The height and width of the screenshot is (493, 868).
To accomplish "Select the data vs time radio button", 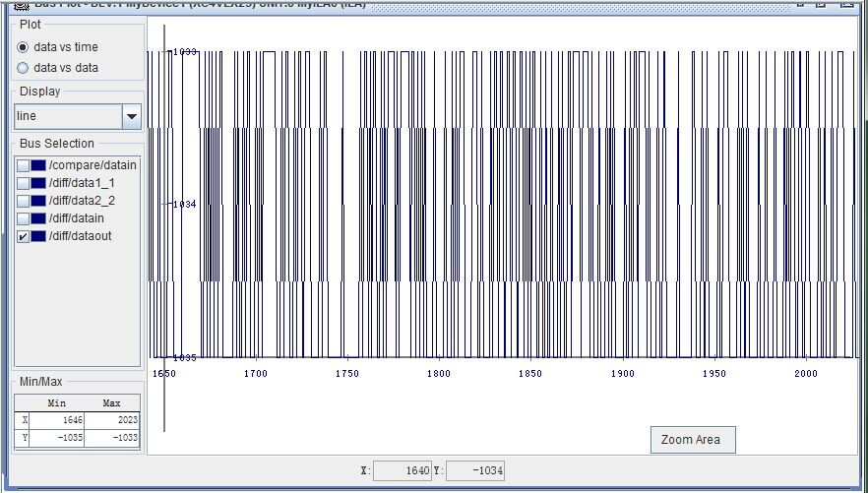I will point(23,47).
